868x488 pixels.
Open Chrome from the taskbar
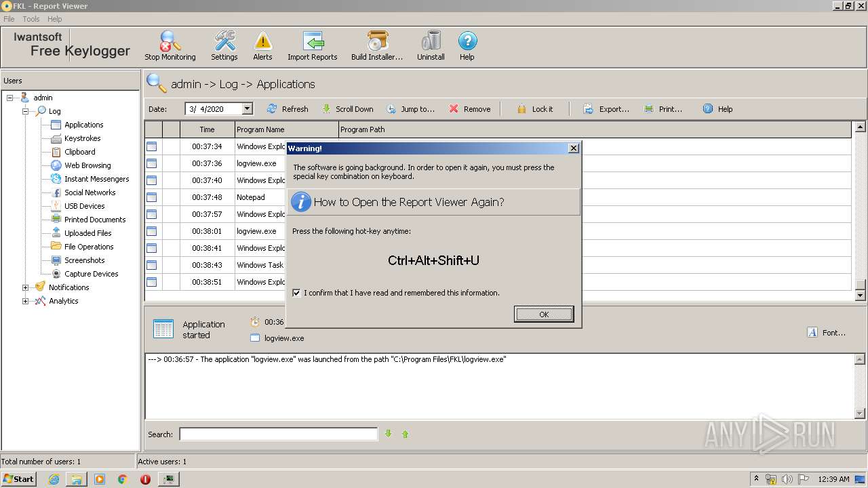pos(122,479)
